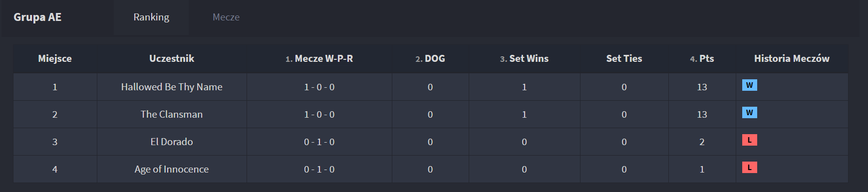The height and width of the screenshot is (192, 868).
Task: Sort by Mecze W-P-R column header
Action: click(x=319, y=58)
